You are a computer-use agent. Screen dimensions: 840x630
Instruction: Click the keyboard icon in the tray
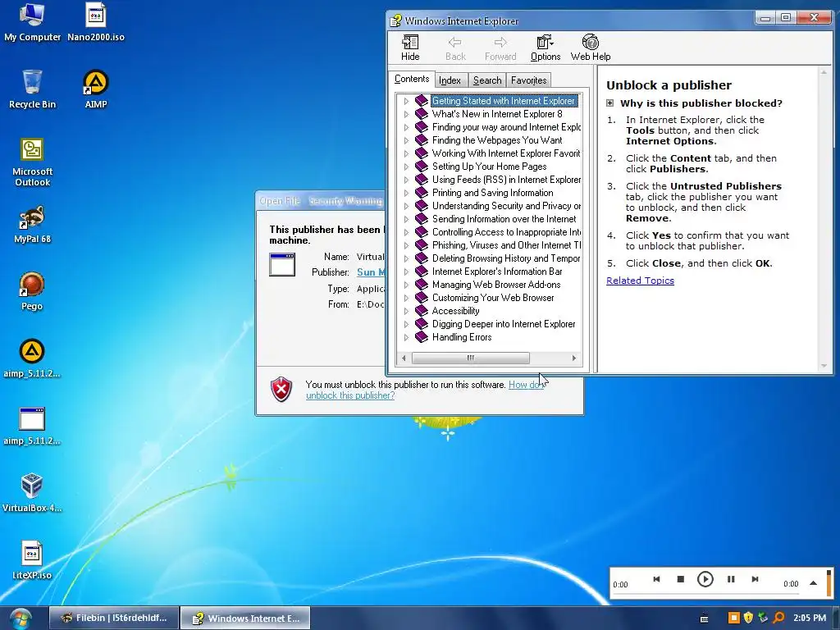[705, 619]
